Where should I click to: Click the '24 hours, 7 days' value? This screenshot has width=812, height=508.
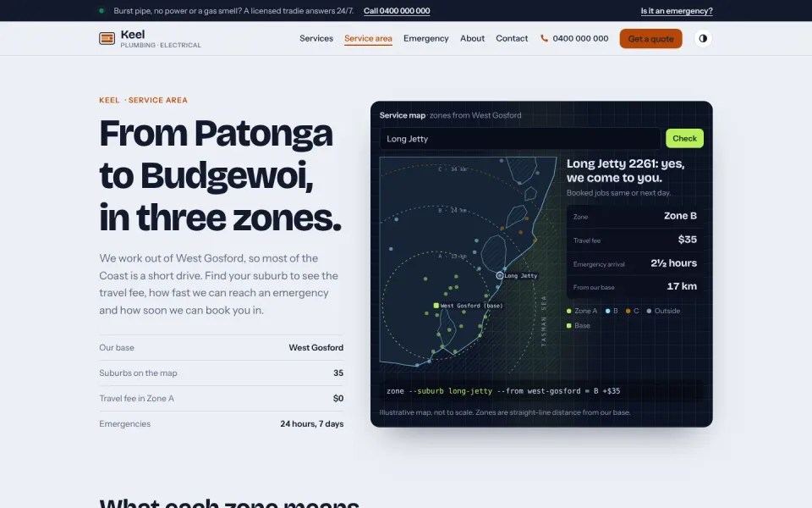coord(312,423)
